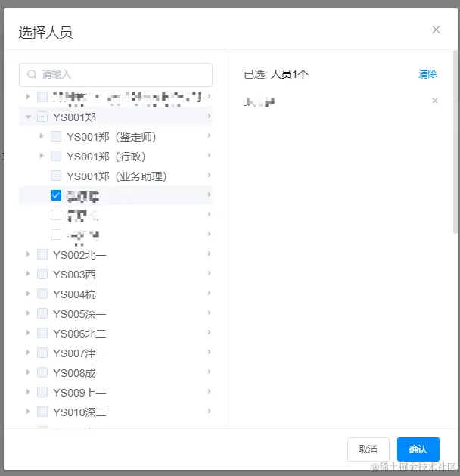Collapse the YS001郑 tree node
The image size is (460, 476).
[28, 117]
